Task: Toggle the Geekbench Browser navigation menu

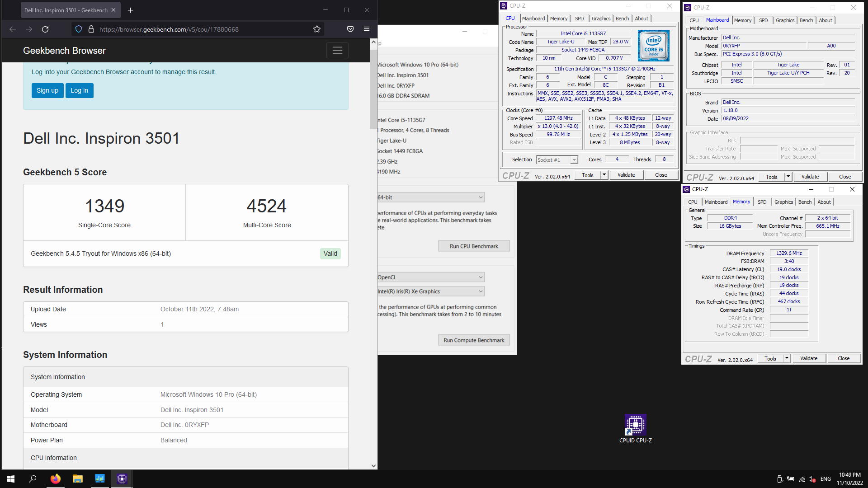Action: tap(337, 51)
